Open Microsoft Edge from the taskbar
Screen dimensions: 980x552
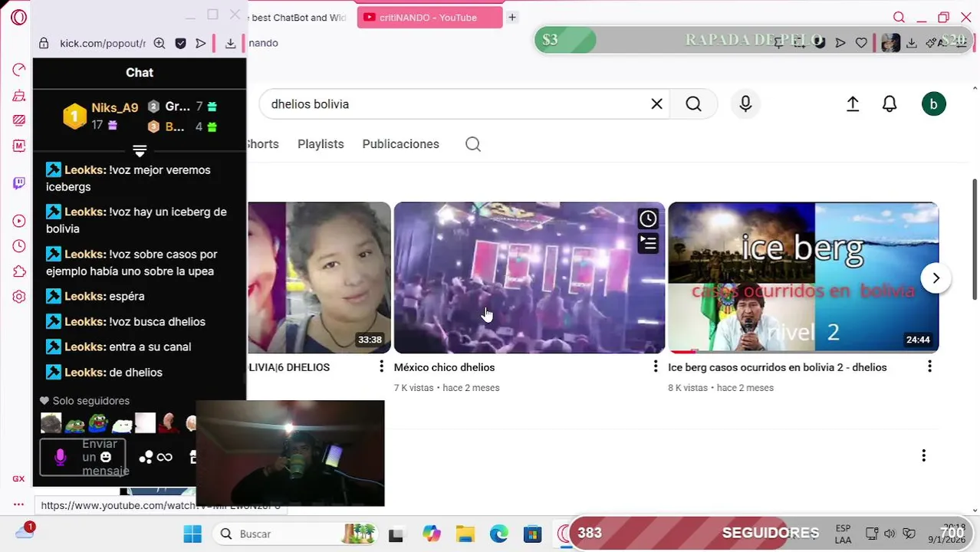(499, 534)
